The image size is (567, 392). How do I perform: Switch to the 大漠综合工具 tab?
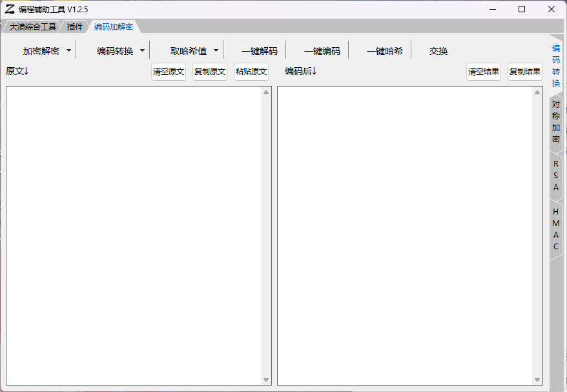coord(32,26)
